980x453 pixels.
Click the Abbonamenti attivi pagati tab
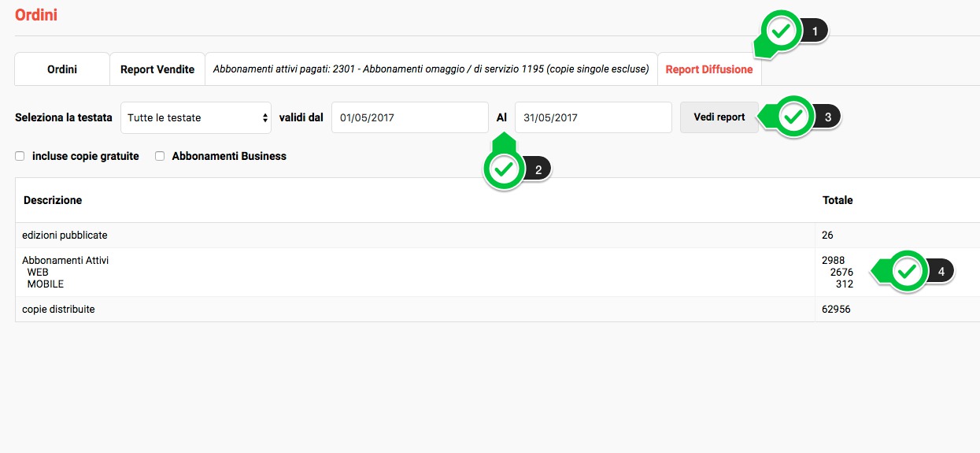(x=431, y=69)
